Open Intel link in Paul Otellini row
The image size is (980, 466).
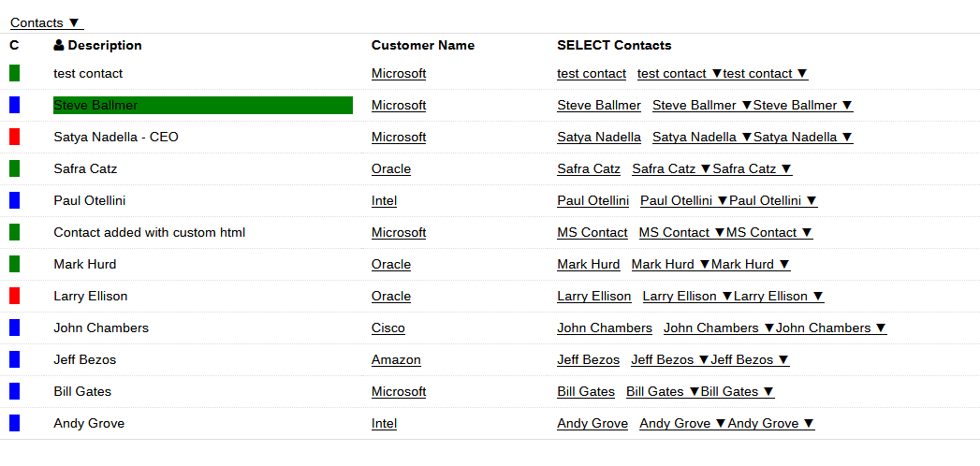click(384, 200)
